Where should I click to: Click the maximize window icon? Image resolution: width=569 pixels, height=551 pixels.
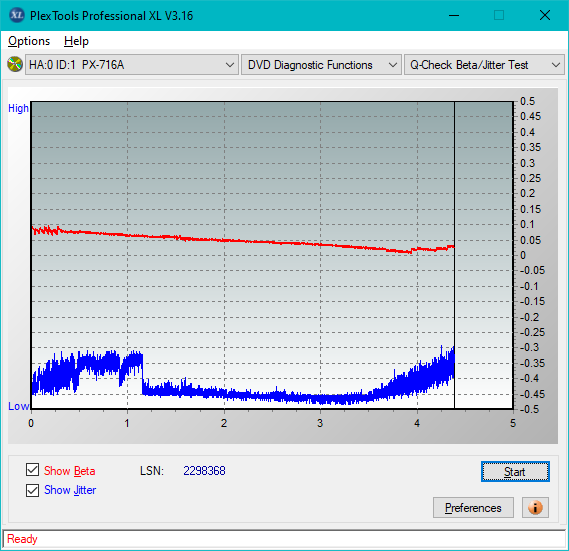[x=499, y=15]
